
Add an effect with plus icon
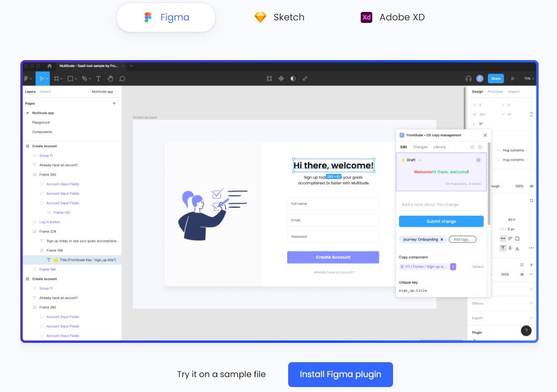531,303
